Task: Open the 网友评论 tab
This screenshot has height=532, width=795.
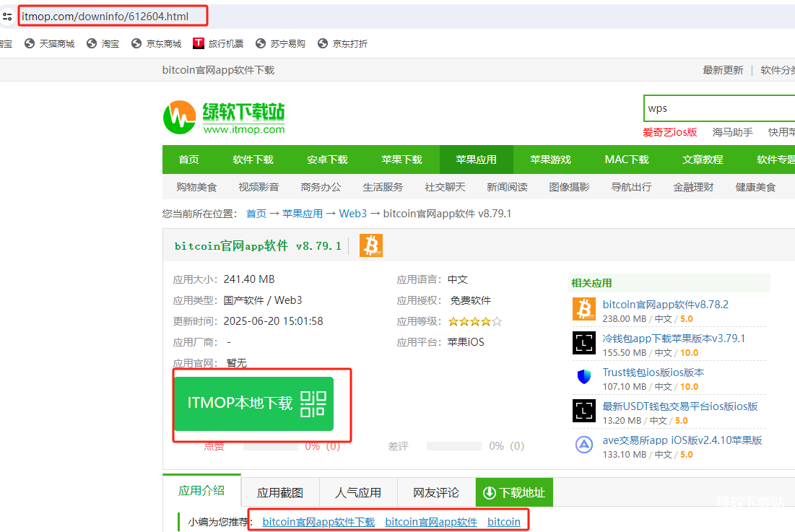Action: click(436, 493)
